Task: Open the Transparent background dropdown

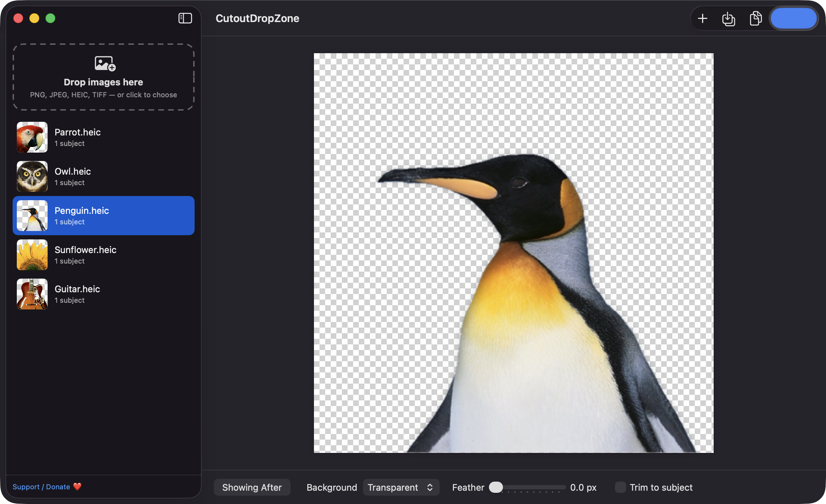Action: click(x=401, y=487)
